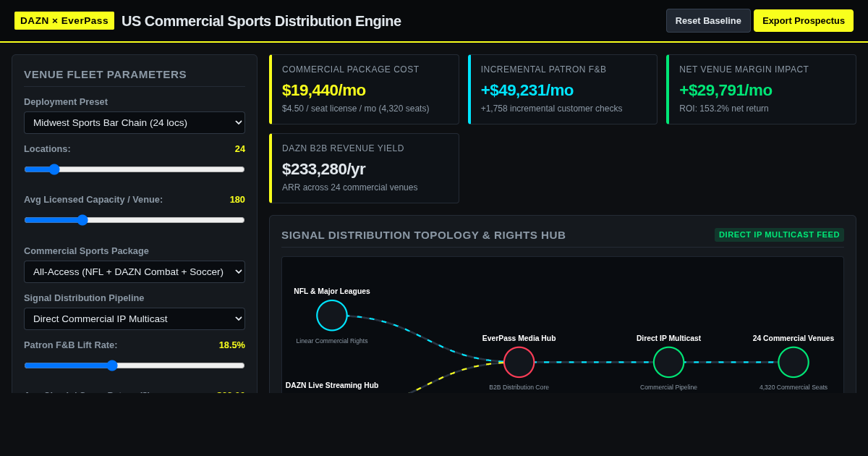Screen dimensions: 868x456
Task: Click the Export Prospectus button
Action: [x=804, y=20]
